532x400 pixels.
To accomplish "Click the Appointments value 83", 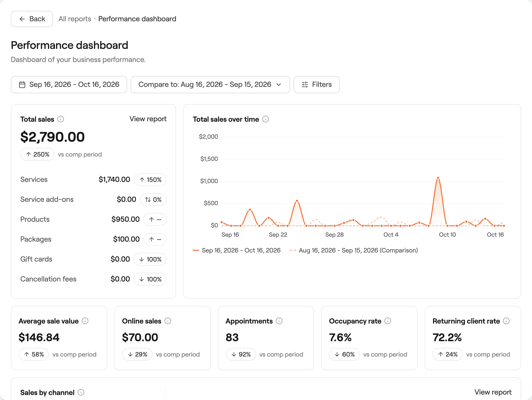I will coord(232,338).
